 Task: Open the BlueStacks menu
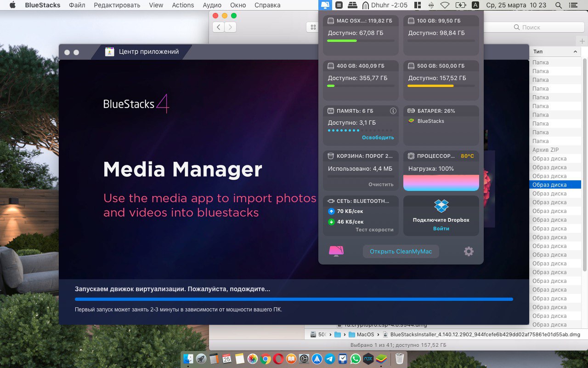(x=42, y=5)
